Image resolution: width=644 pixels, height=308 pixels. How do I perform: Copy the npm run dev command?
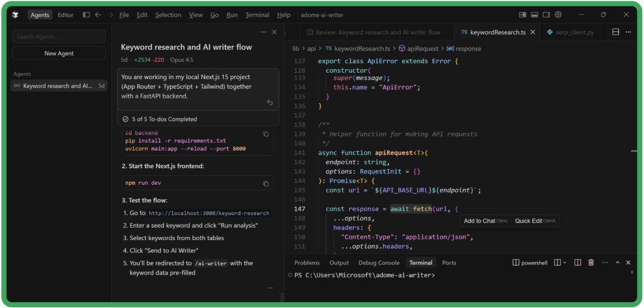click(266, 183)
